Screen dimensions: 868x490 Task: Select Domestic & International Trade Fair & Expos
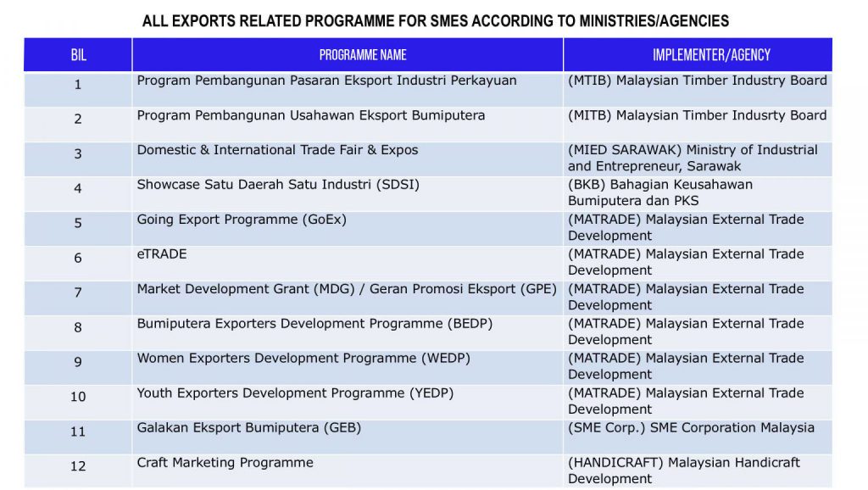pyautogui.click(x=277, y=150)
